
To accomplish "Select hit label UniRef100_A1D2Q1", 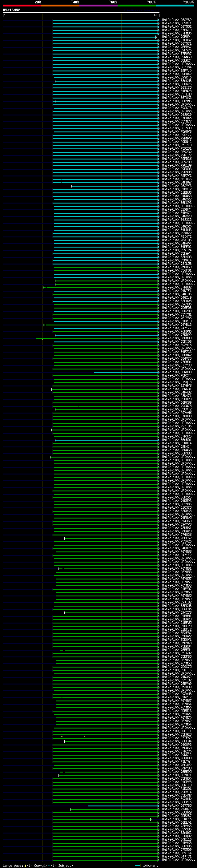I will pos(177,789).
